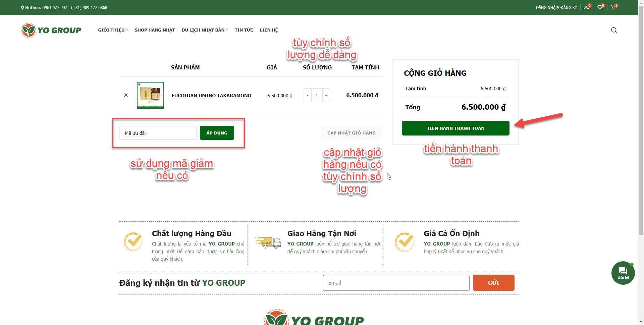Open Shop hàng Nhật menu
Image resolution: width=644 pixels, height=325 pixels.
155,30
